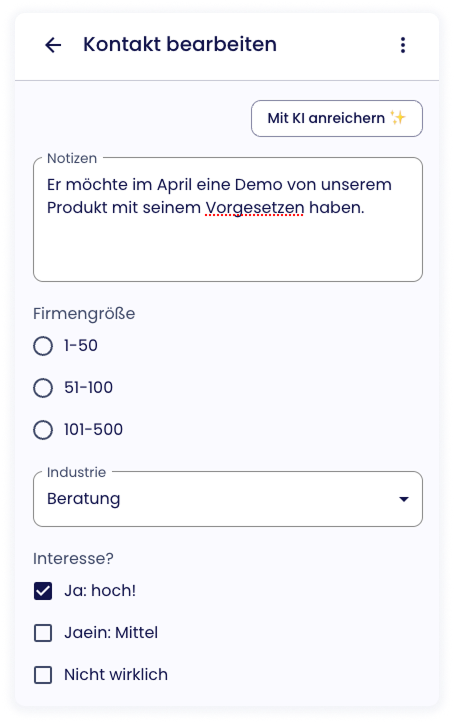Click the misspelled word Vorgesetzen
The width and height of the screenshot is (454, 723).
coord(254,208)
